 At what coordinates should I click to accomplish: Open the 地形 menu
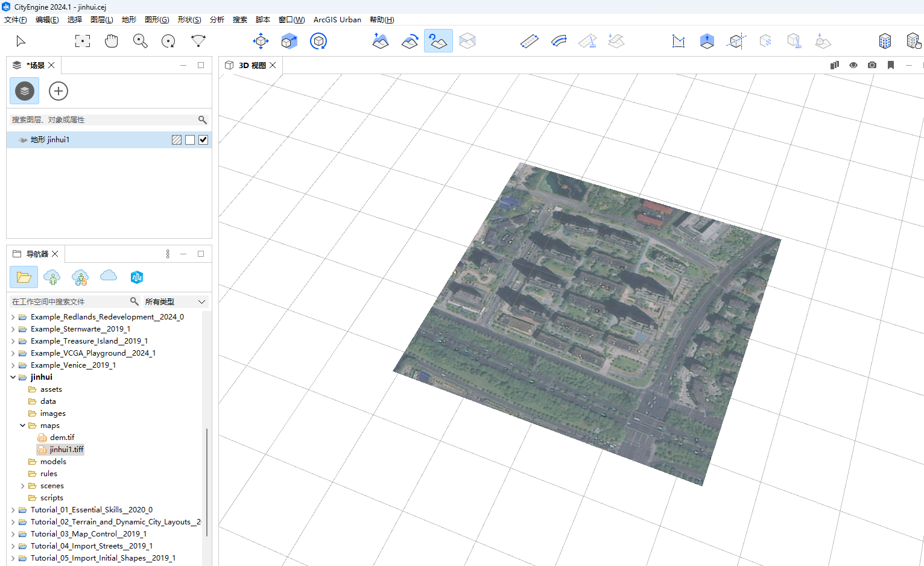(x=128, y=20)
